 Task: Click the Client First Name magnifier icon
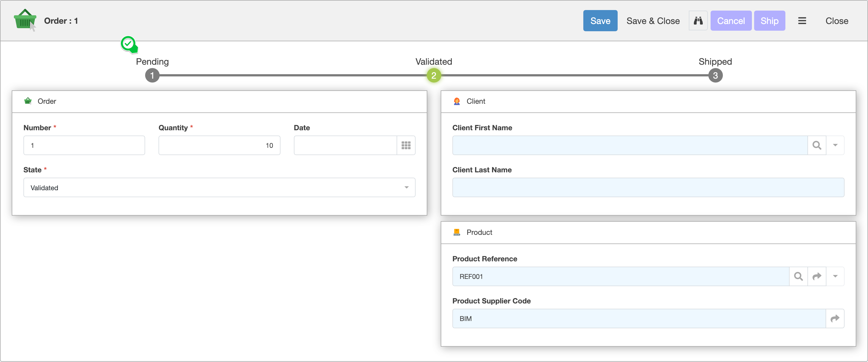click(816, 146)
